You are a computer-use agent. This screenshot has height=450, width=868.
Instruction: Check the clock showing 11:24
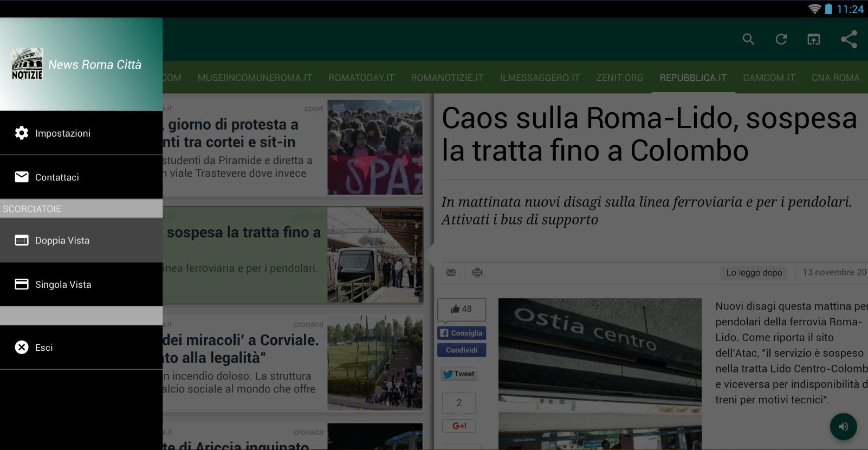[850, 9]
